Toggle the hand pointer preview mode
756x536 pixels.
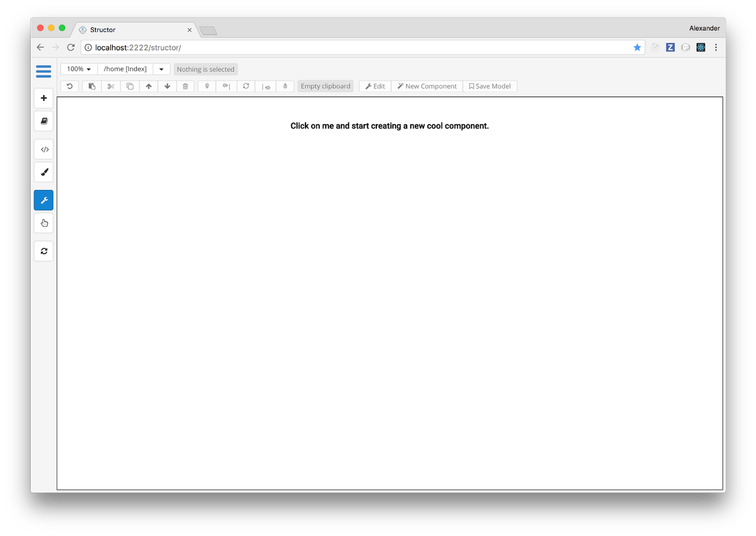(x=44, y=224)
